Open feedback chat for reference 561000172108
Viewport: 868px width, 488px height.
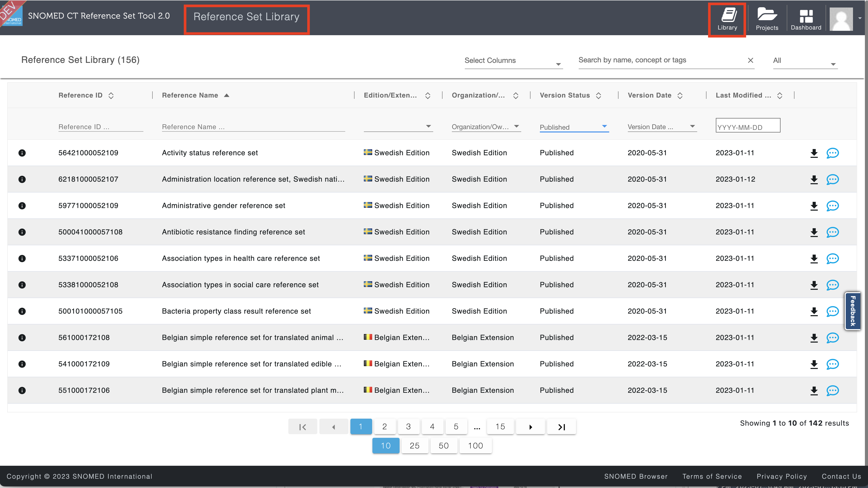click(x=832, y=338)
